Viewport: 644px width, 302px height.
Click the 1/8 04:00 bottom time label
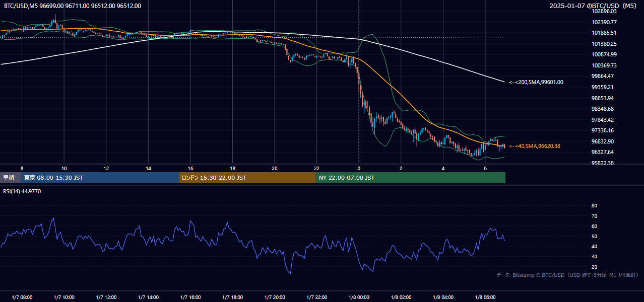tap(443, 297)
